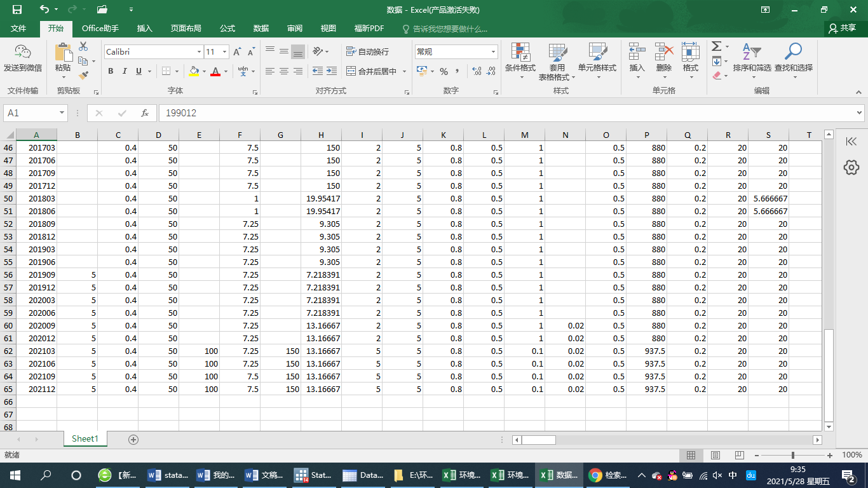The height and width of the screenshot is (488, 868).
Task: Increase decimal places
Action: [x=476, y=71]
